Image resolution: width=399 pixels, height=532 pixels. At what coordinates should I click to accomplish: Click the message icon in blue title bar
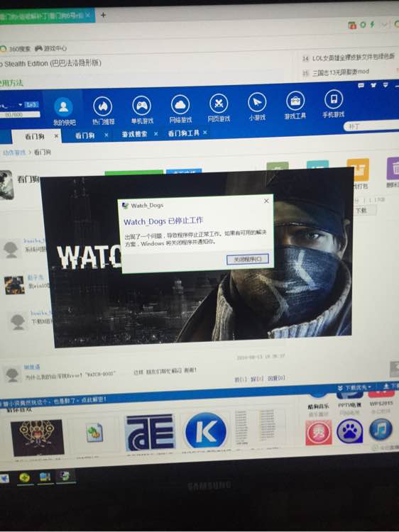(x=361, y=86)
